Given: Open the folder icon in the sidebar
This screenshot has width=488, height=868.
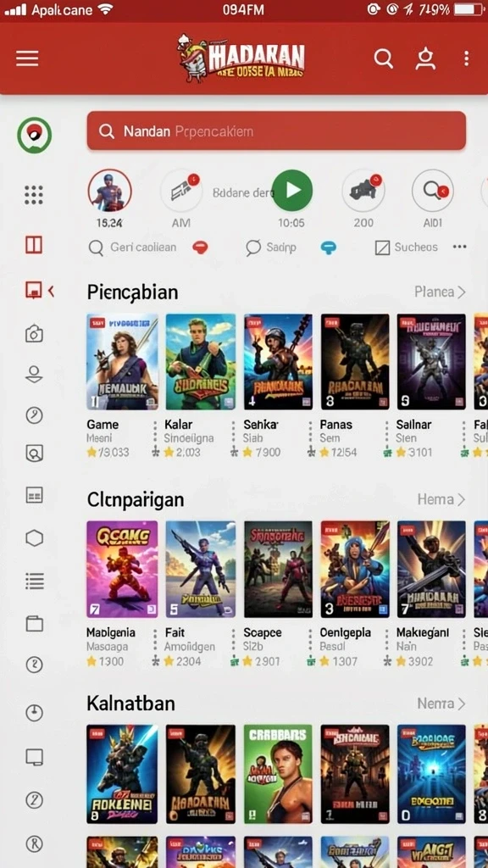Looking at the screenshot, I should pyautogui.click(x=34, y=623).
